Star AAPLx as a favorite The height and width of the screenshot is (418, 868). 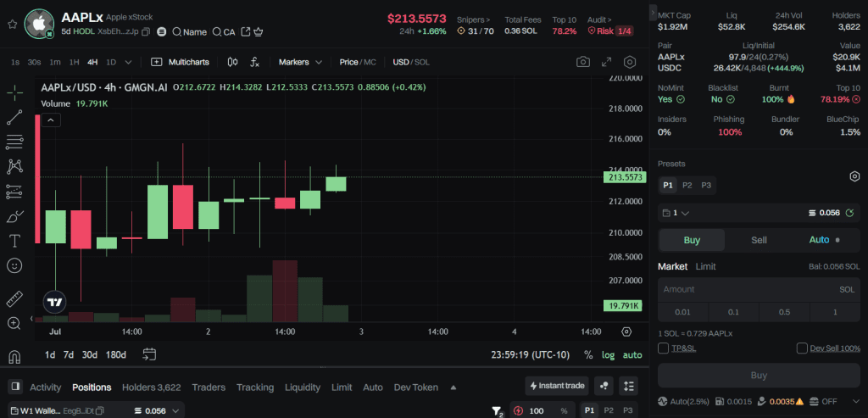coord(12,25)
